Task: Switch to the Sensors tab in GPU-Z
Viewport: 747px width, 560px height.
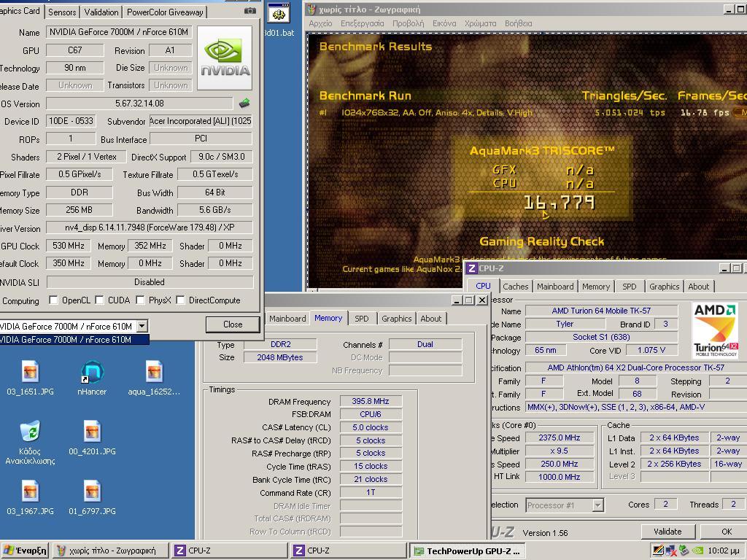Action: click(62, 12)
